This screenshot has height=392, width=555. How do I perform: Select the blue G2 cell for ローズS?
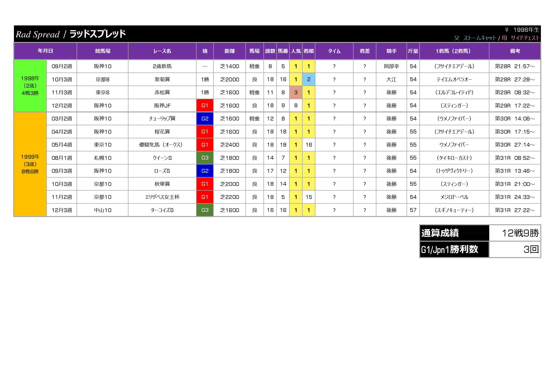[x=205, y=171]
